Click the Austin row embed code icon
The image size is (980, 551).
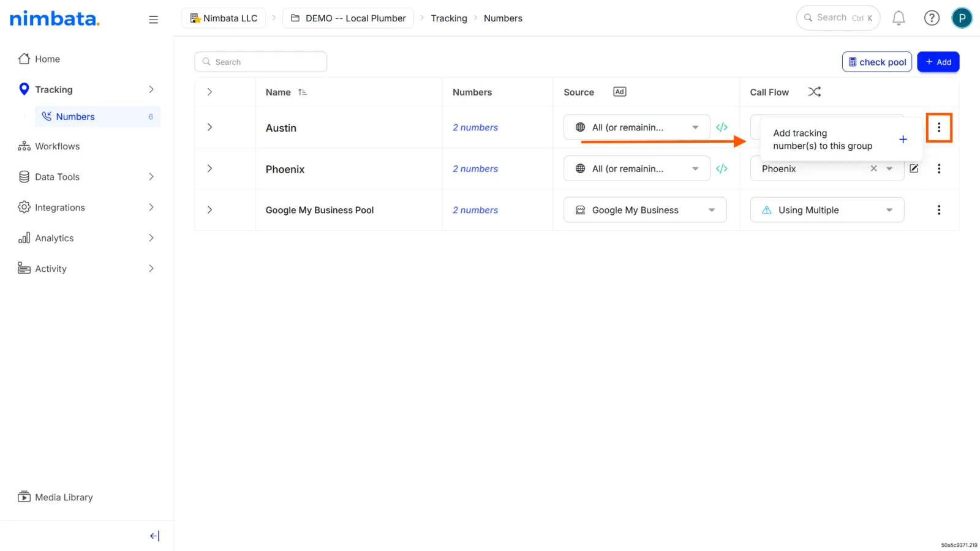click(722, 127)
